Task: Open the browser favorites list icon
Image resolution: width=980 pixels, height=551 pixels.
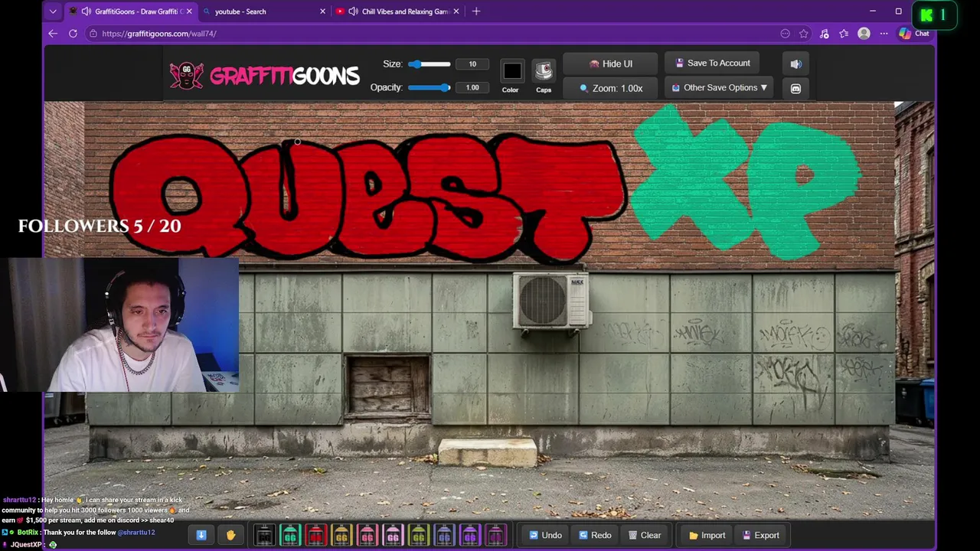Action: 844,34
